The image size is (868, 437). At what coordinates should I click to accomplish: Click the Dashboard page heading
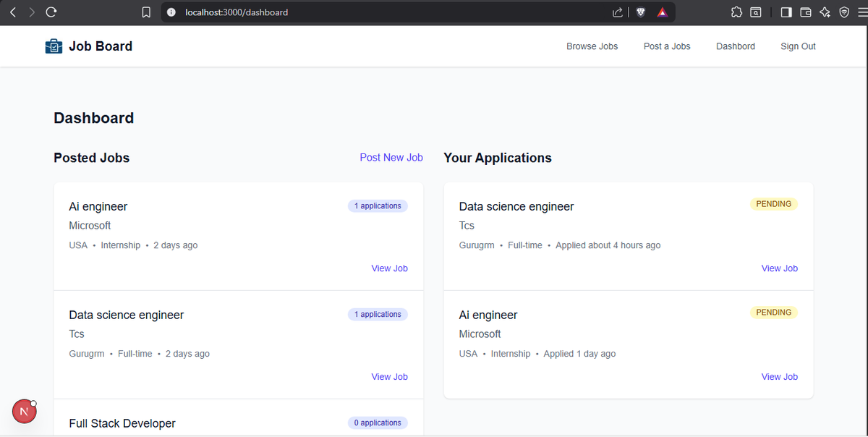click(94, 119)
